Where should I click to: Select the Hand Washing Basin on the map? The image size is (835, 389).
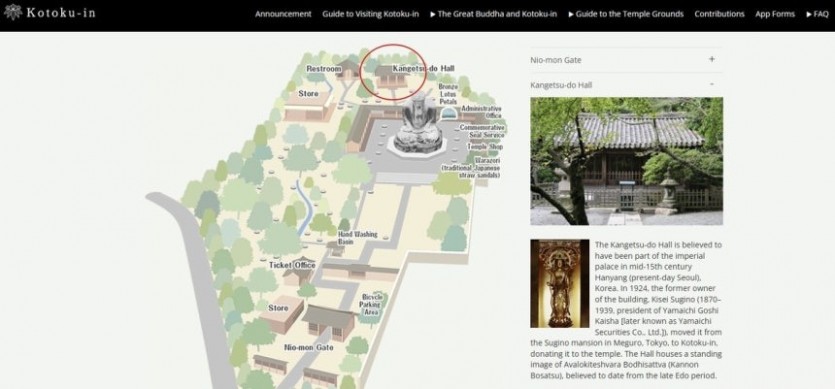click(x=335, y=248)
